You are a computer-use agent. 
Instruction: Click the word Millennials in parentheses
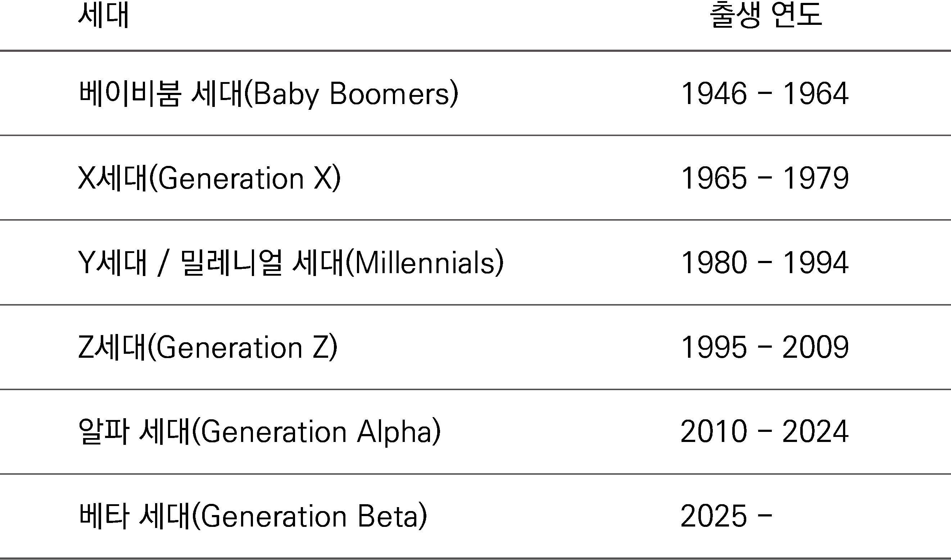(425, 263)
